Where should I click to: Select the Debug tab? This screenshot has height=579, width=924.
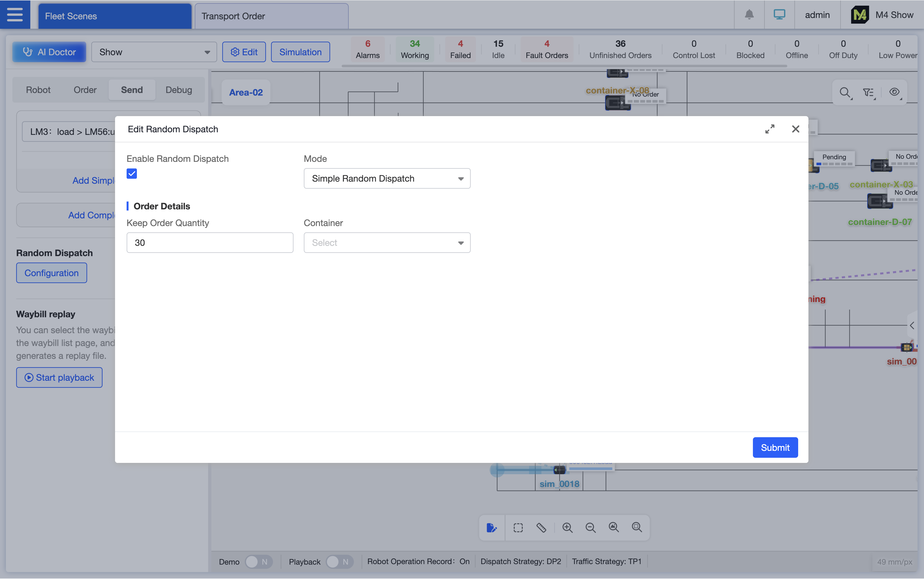179,90
